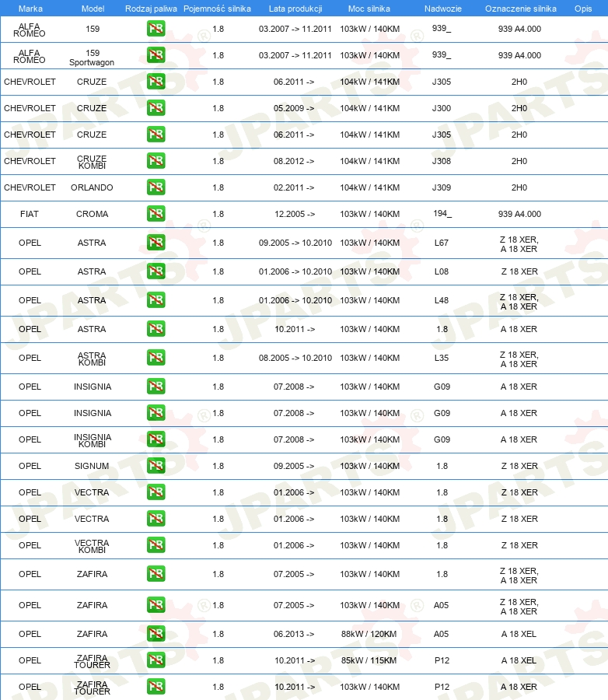Click the "12.2005 ->" production date cell
The height and width of the screenshot is (700, 608).
(x=295, y=214)
